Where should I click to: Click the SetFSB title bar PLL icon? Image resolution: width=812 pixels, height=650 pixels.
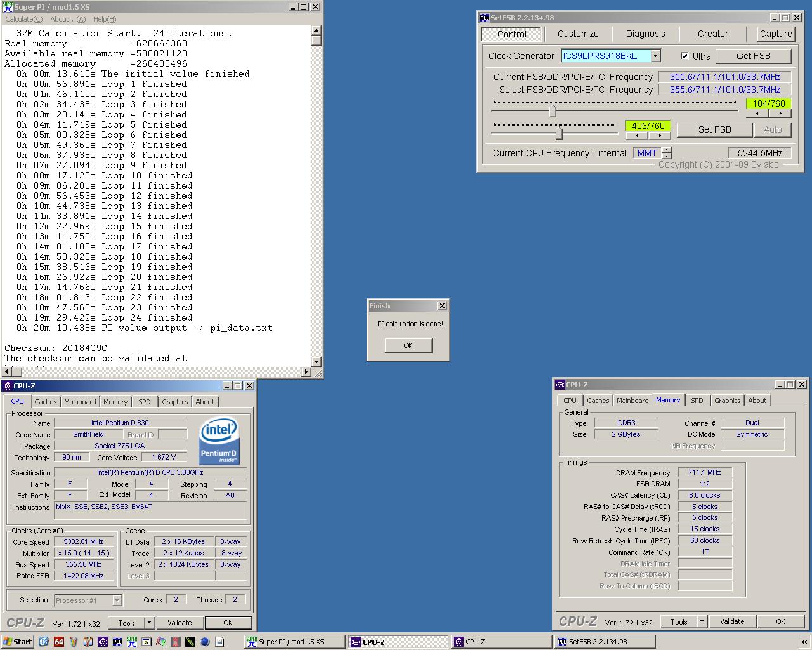tap(485, 18)
